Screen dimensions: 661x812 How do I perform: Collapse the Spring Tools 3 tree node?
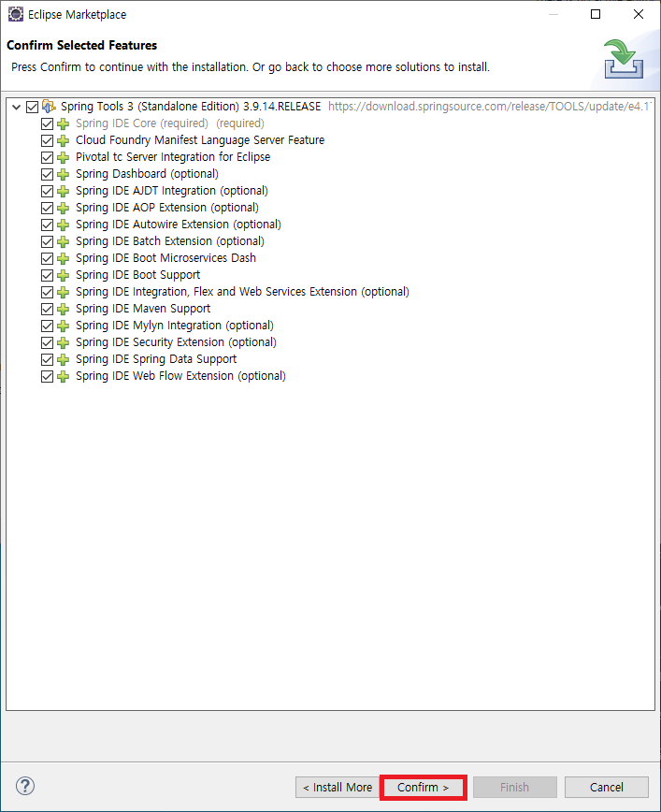(17, 108)
